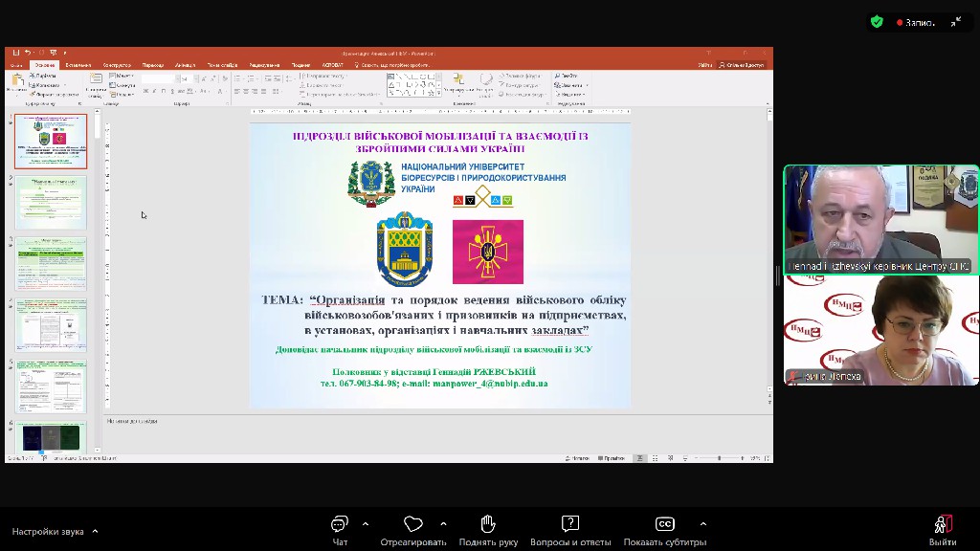Select slide 5 thumbnail
The image size is (980, 551).
coord(51,386)
